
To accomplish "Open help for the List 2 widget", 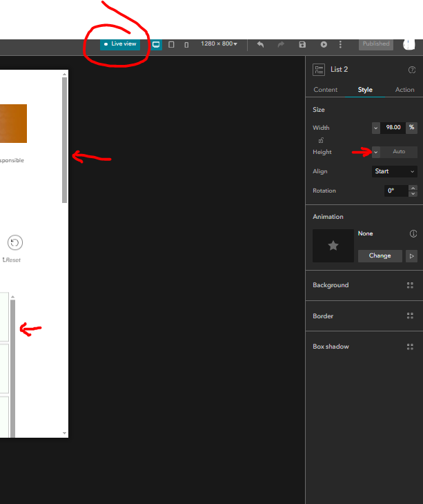I will tap(412, 70).
